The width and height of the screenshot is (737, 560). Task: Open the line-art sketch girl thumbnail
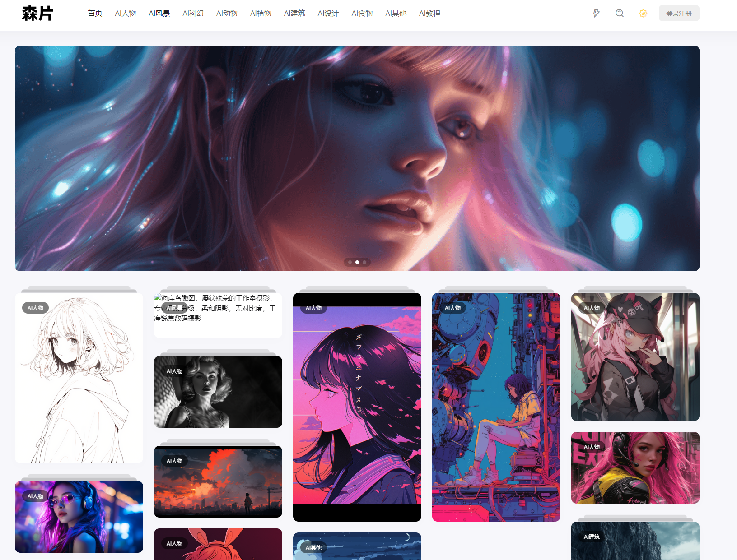(x=79, y=378)
